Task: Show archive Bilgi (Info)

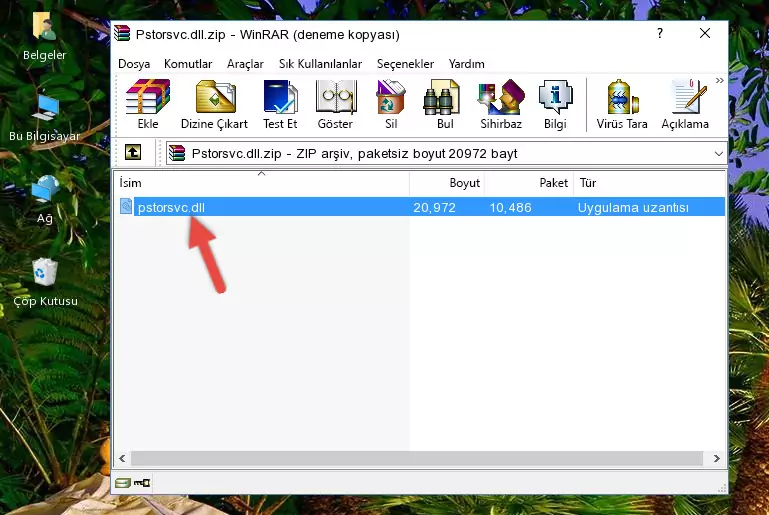Action: (x=555, y=104)
